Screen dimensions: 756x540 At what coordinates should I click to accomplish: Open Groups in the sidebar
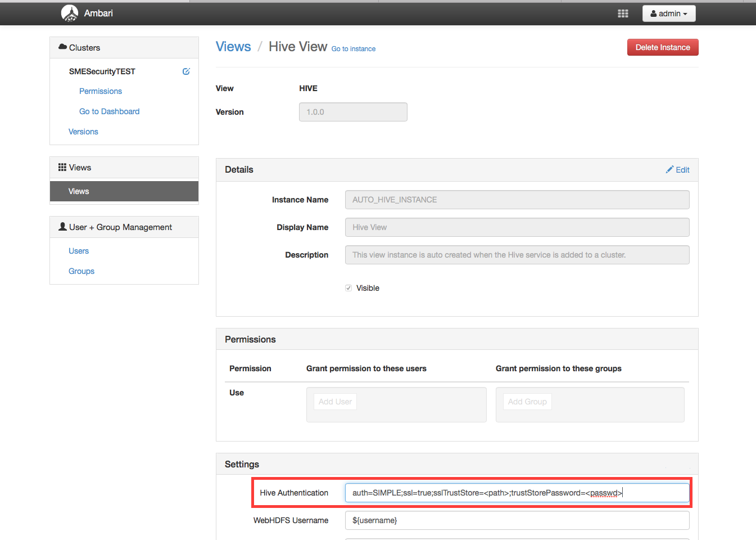[82, 271]
